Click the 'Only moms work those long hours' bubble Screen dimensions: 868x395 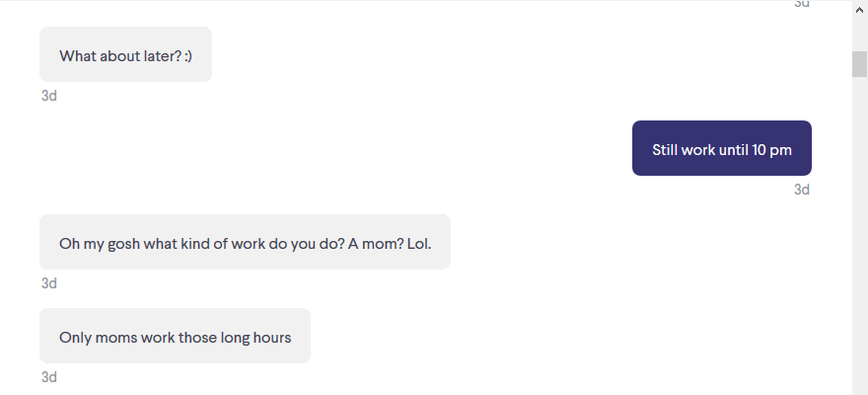pyautogui.click(x=175, y=336)
